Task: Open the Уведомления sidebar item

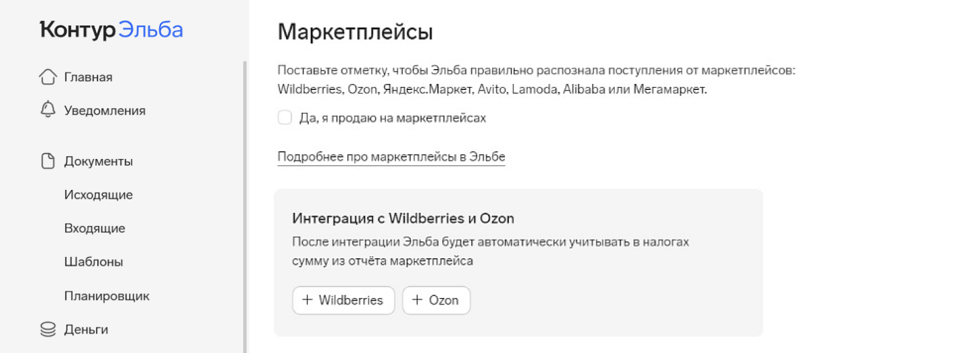Action: 105,111
